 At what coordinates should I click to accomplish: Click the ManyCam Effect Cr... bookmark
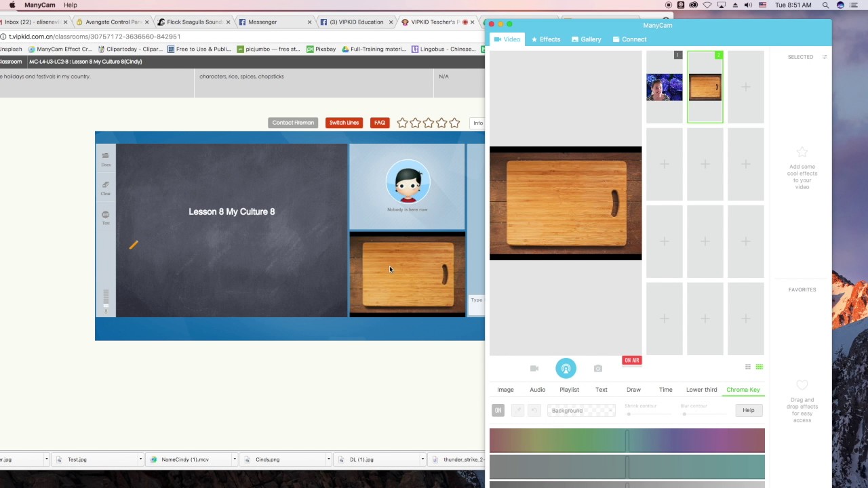60,49
